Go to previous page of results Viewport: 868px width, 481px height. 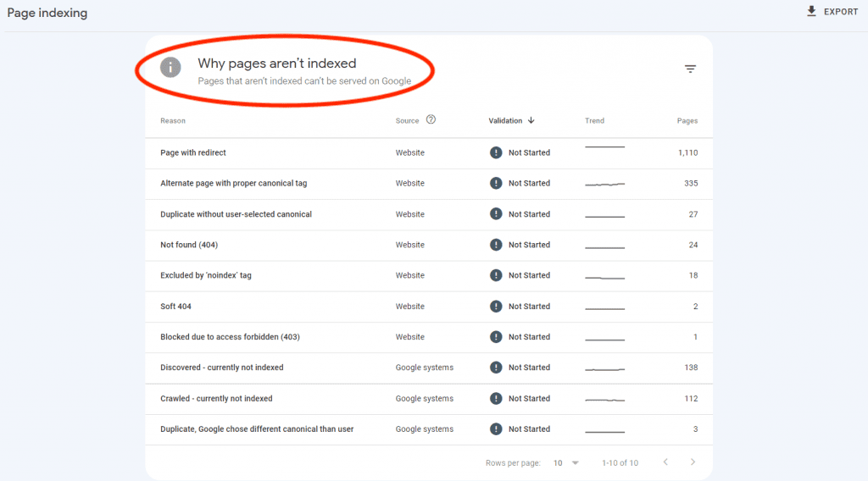coord(665,462)
